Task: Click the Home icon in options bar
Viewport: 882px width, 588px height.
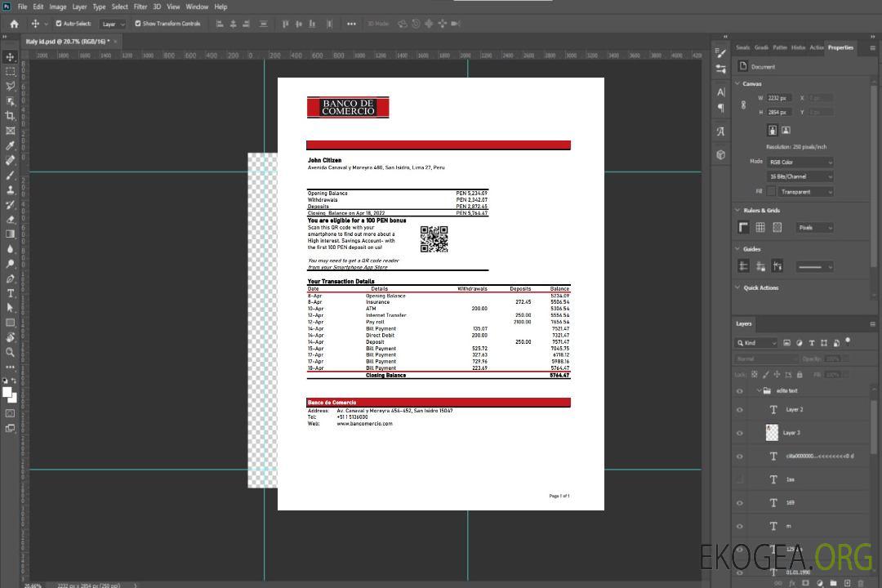Action: click(x=14, y=24)
